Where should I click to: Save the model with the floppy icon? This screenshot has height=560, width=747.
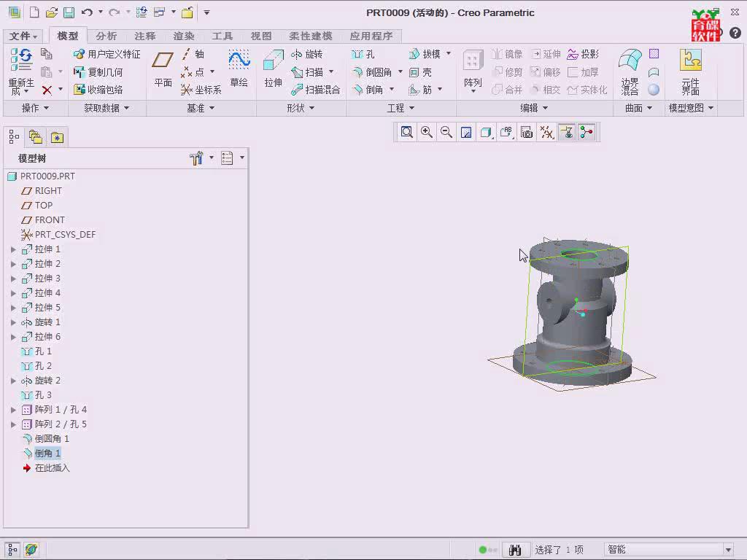point(69,12)
